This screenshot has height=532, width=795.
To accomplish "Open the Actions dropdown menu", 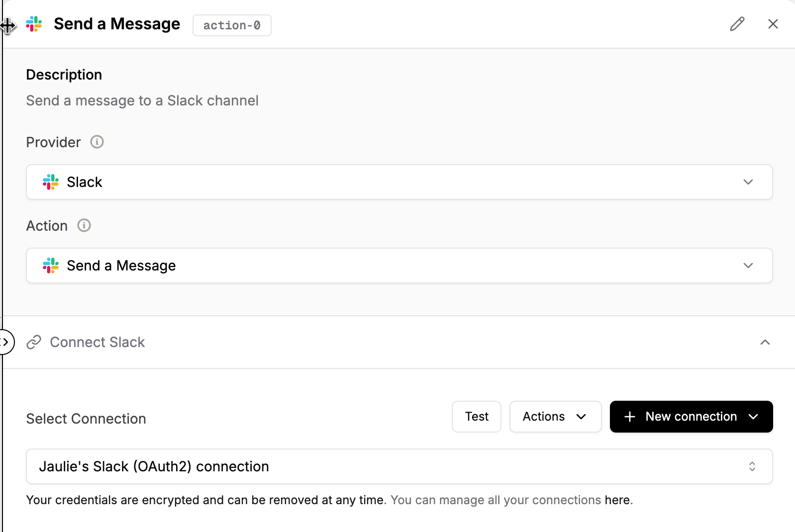I will click(555, 417).
